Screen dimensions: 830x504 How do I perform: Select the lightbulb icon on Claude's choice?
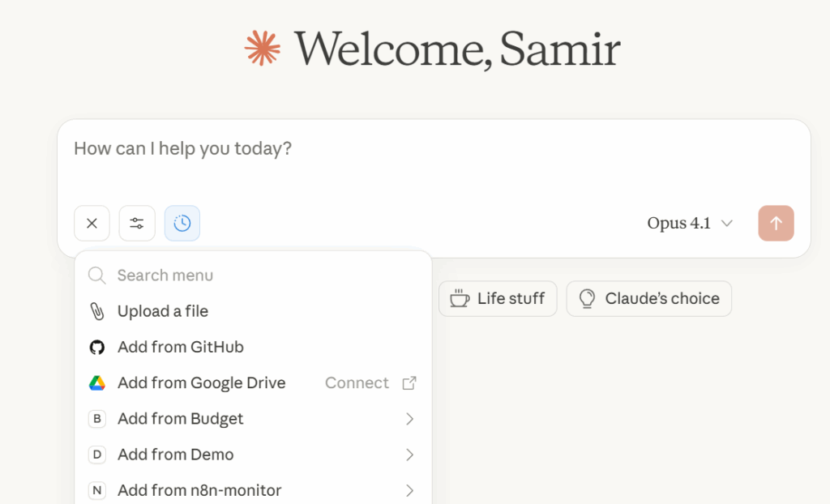click(587, 298)
